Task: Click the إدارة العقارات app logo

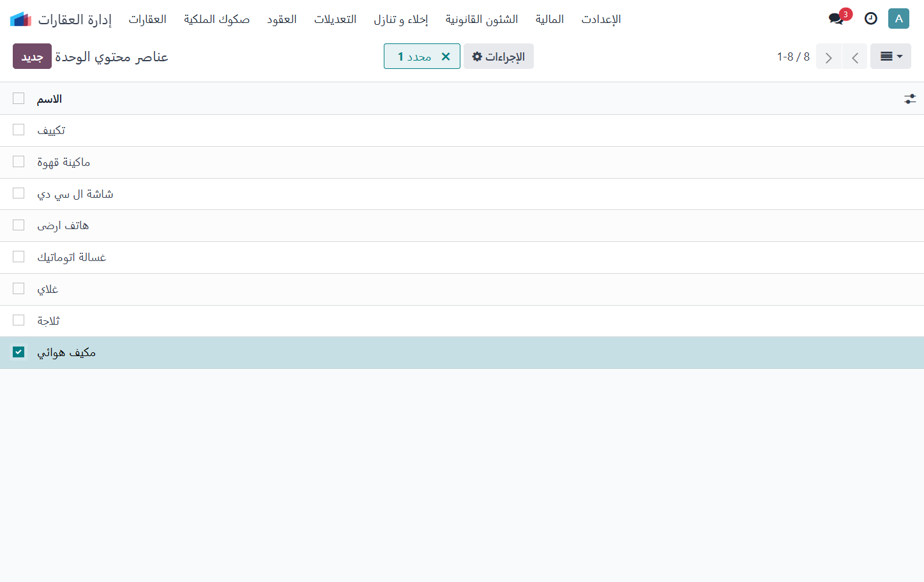Action: tap(20, 19)
